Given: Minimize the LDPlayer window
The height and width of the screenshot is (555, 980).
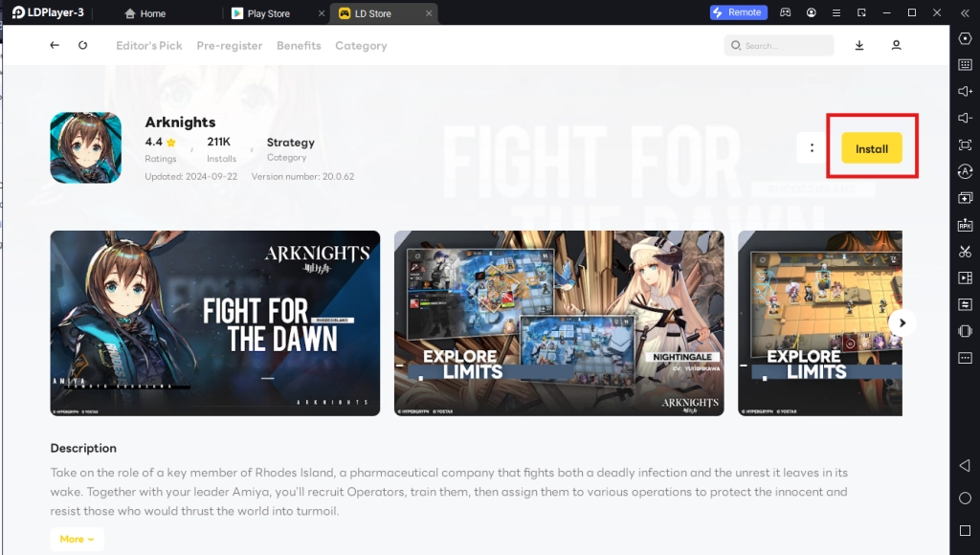Looking at the screenshot, I should click(886, 12).
